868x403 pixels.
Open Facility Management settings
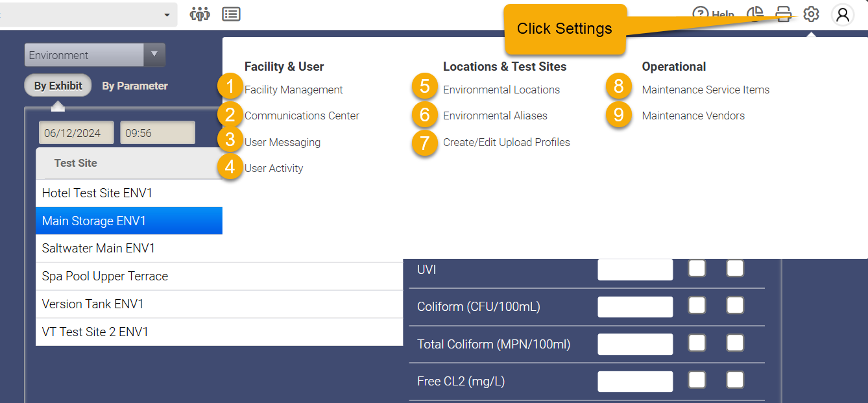294,90
